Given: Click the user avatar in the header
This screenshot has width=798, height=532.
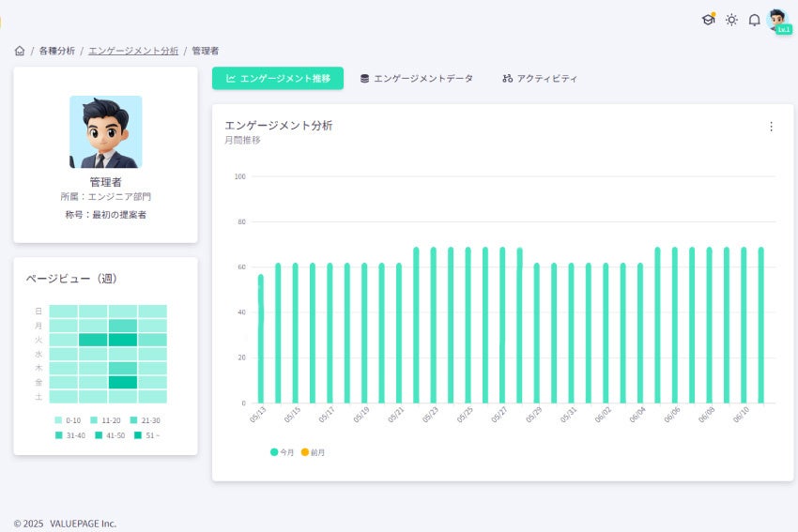Looking at the screenshot, I should 777,21.
